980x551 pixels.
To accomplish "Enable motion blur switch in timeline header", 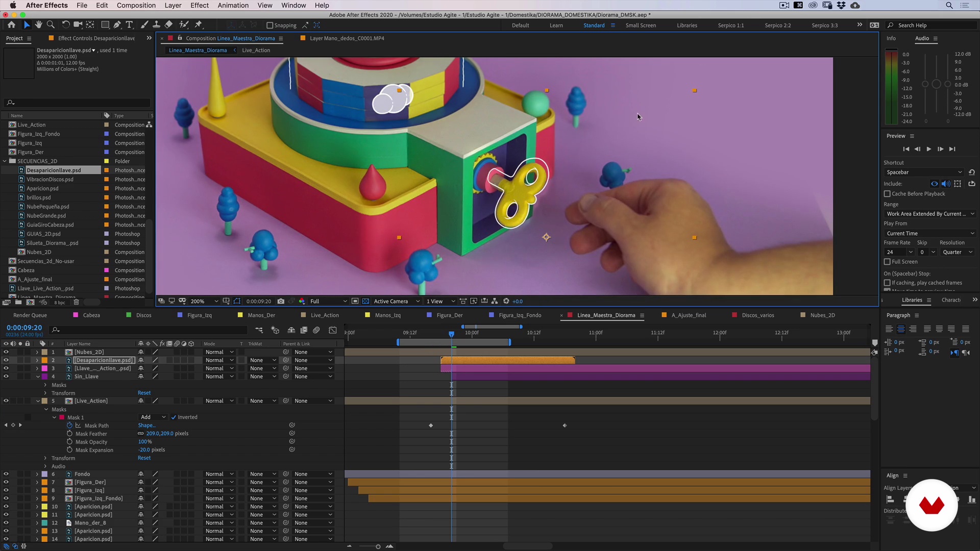I will point(316,330).
